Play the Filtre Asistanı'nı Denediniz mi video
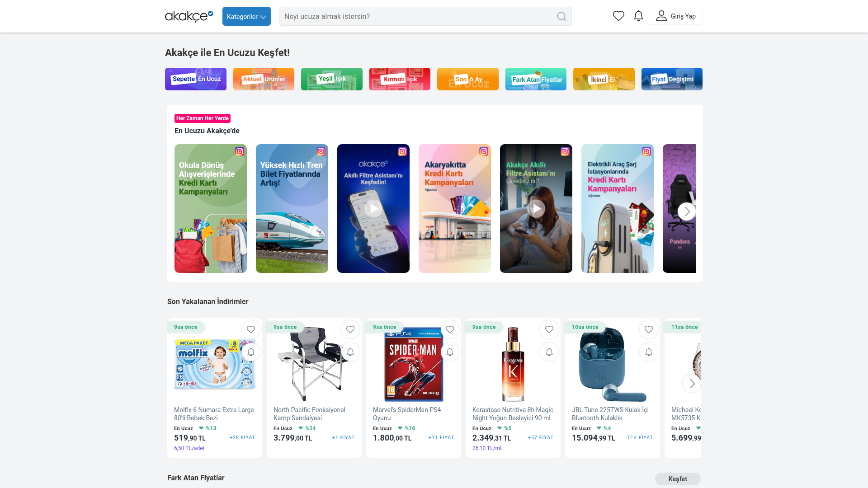Image resolution: width=868 pixels, height=488 pixels. 536,209
